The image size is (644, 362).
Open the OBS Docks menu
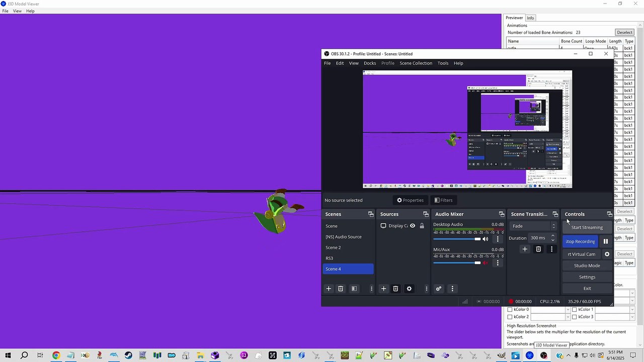coord(370,63)
